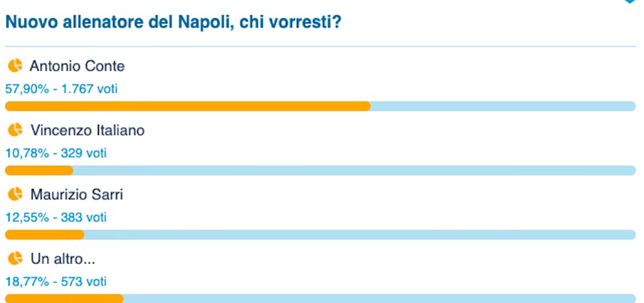Click the pie chart icon beside Maurizio Sarri
Screen dimensions: 644x303
point(15,194)
